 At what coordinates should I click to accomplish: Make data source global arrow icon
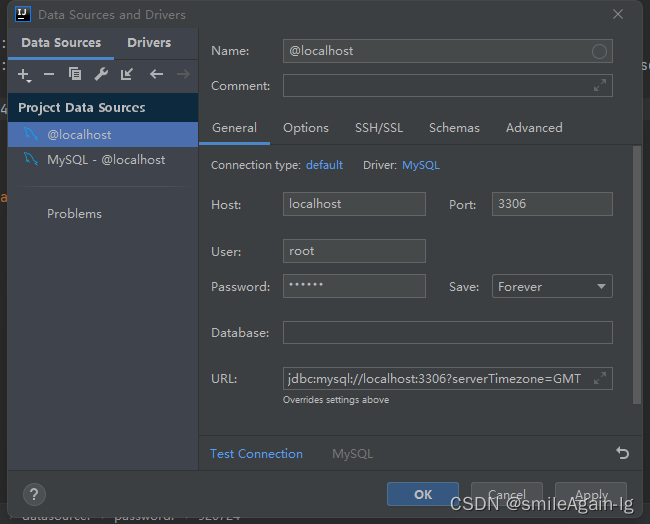click(x=126, y=74)
